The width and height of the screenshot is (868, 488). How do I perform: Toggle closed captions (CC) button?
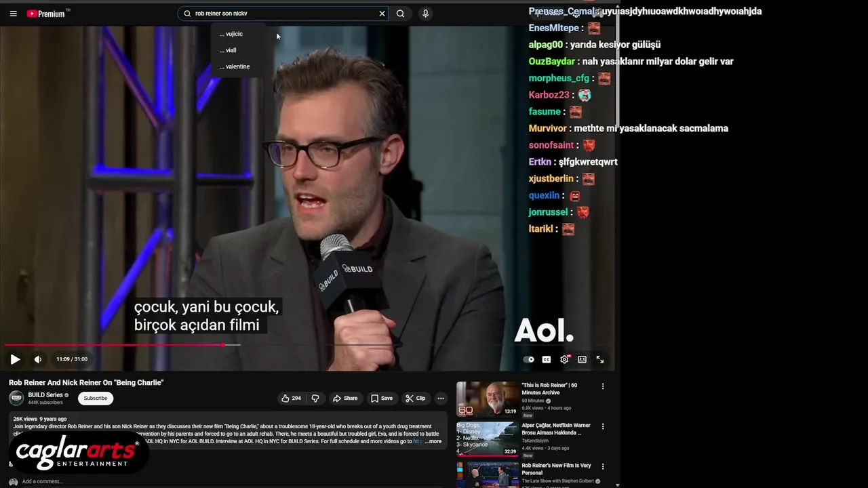547,359
